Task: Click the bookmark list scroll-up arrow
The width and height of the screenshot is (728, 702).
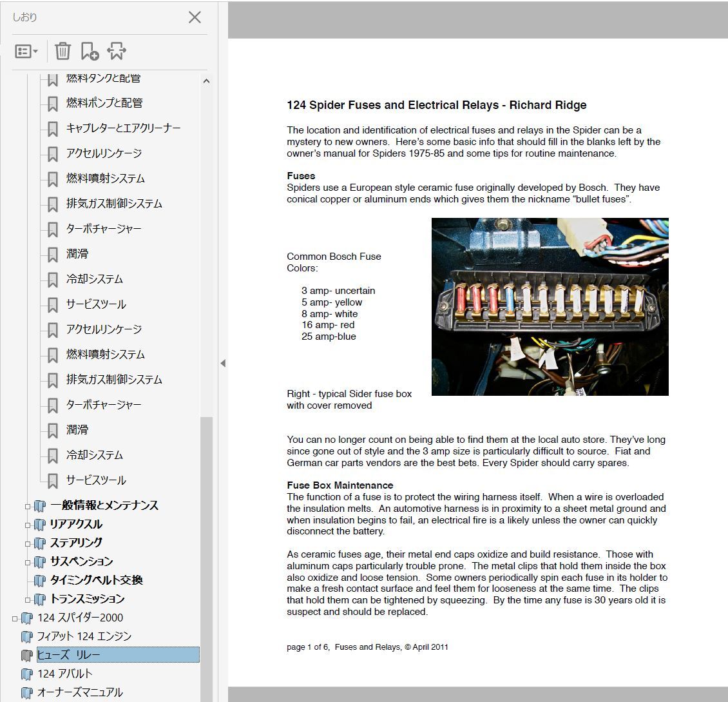Action: (x=206, y=81)
